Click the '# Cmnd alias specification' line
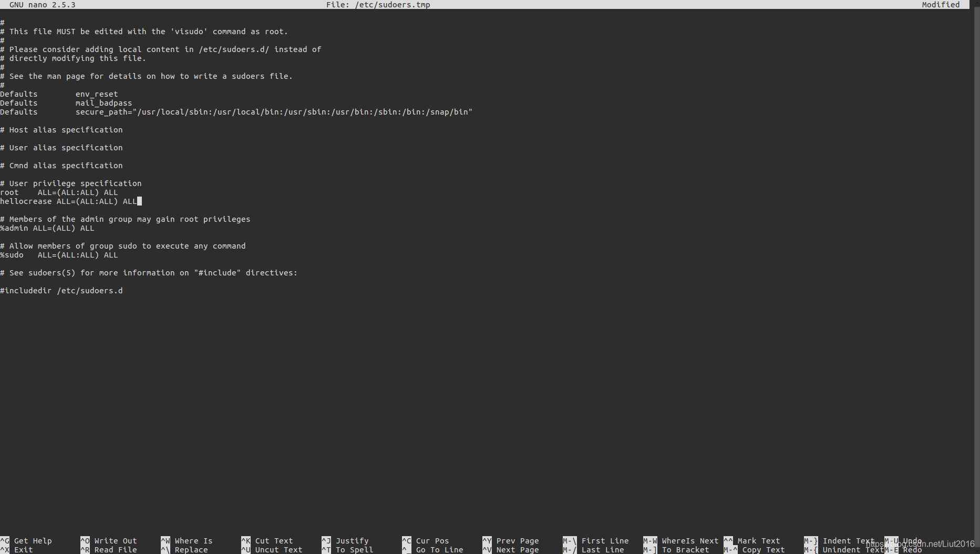This screenshot has width=980, height=554. 61,166
